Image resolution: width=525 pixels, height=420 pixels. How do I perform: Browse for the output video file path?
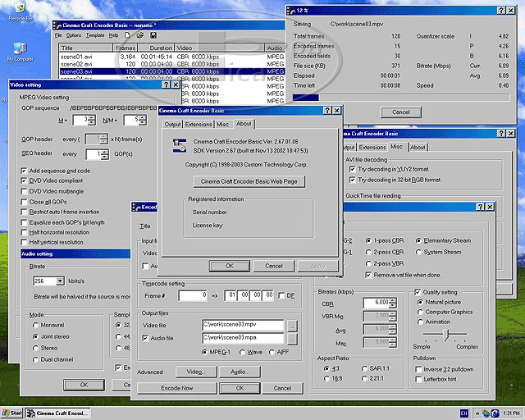point(292,325)
